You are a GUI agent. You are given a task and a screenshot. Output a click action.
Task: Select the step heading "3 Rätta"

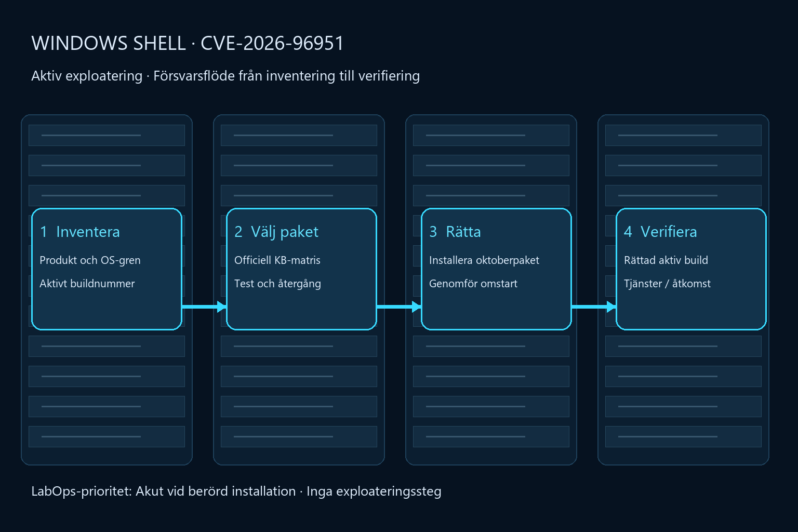click(x=455, y=232)
